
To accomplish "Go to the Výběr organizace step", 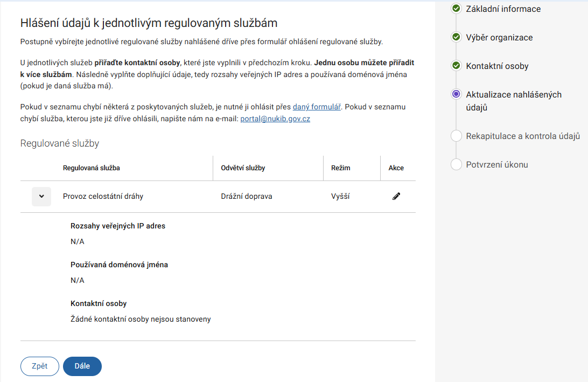I will coord(499,37).
